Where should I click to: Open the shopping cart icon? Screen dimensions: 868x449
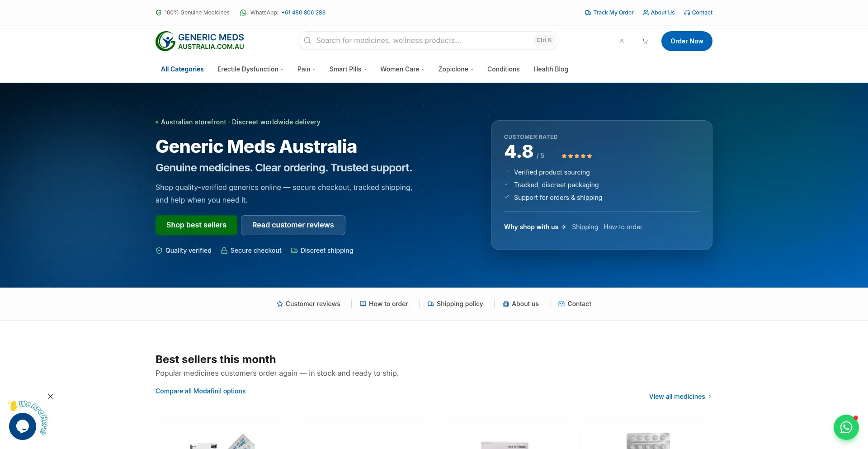[645, 41]
